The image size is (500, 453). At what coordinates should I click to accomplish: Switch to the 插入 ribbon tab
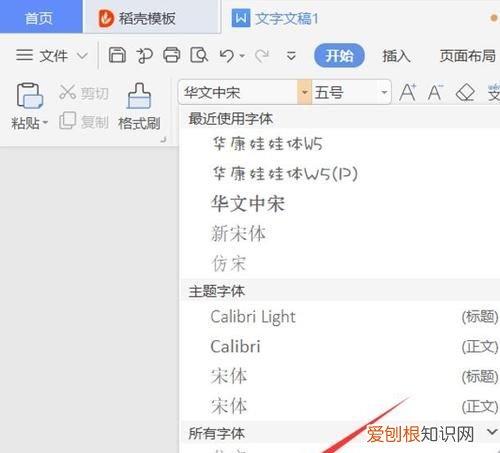pyautogui.click(x=396, y=56)
